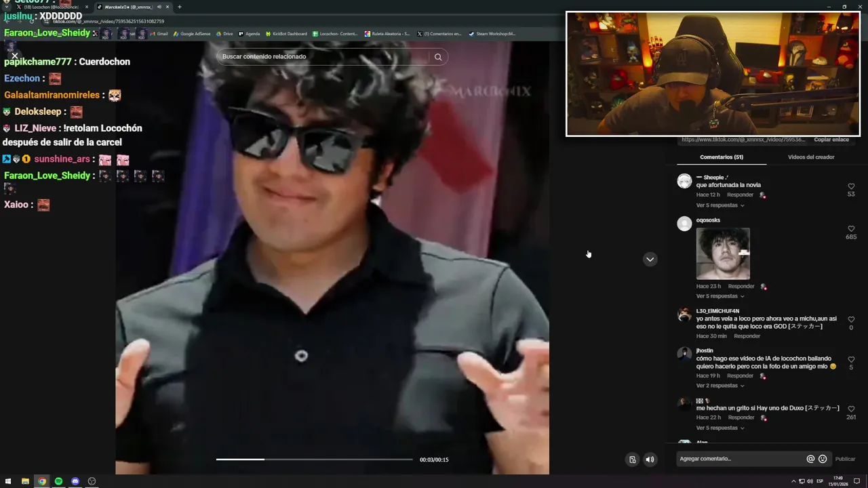Open File Explorer from the taskbar

tap(25, 481)
